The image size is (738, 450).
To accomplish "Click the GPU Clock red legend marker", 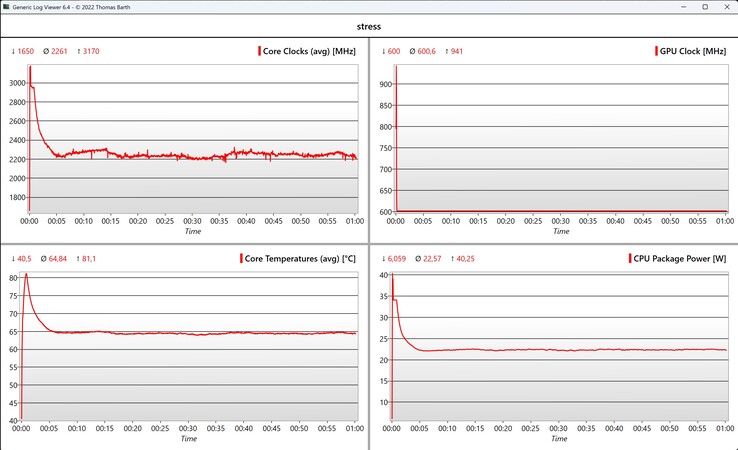I will point(652,51).
